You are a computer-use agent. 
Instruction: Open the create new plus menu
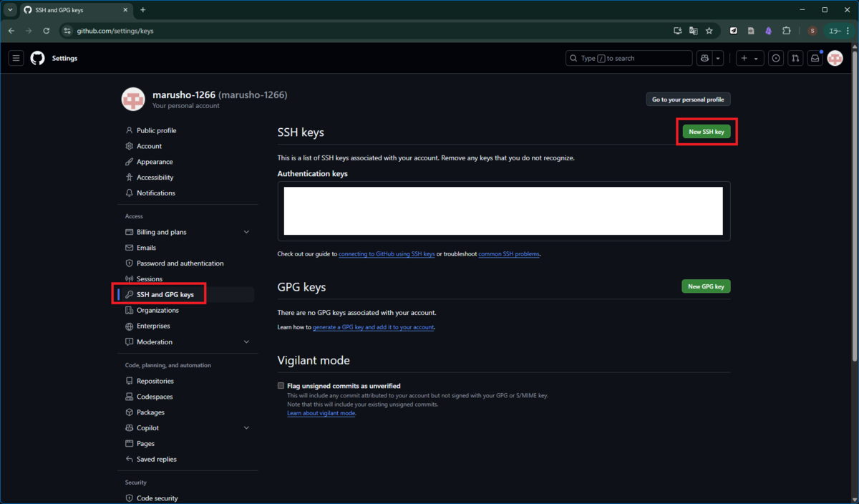(749, 58)
